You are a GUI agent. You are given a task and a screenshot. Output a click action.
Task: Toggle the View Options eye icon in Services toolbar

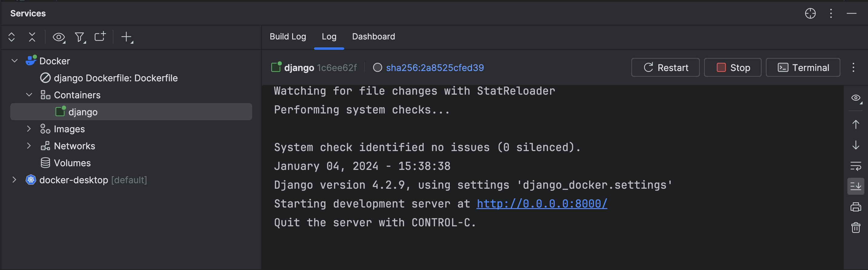(x=58, y=37)
